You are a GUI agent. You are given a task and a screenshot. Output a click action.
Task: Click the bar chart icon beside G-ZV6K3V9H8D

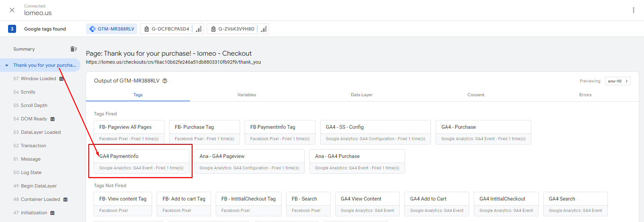tap(264, 29)
